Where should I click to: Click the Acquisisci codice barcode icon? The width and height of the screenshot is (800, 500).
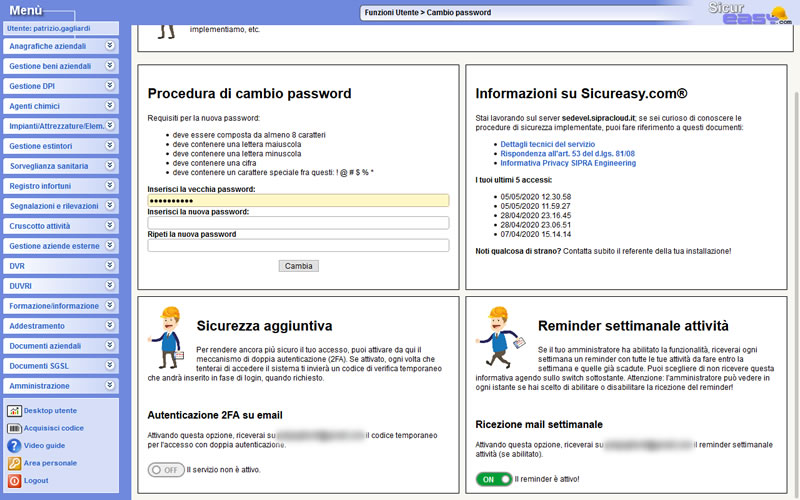point(14,429)
